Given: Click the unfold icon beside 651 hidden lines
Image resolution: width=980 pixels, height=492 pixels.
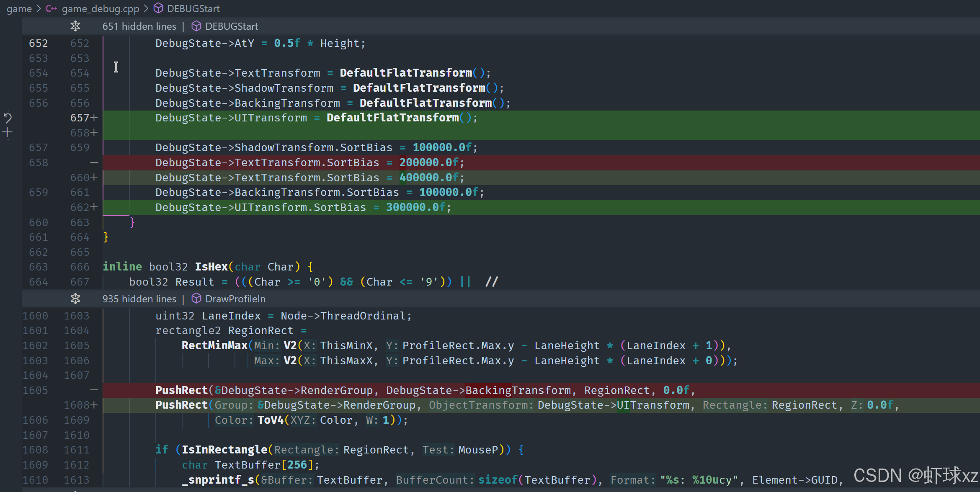Looking at the screenshot, I should tap(75, 26).
